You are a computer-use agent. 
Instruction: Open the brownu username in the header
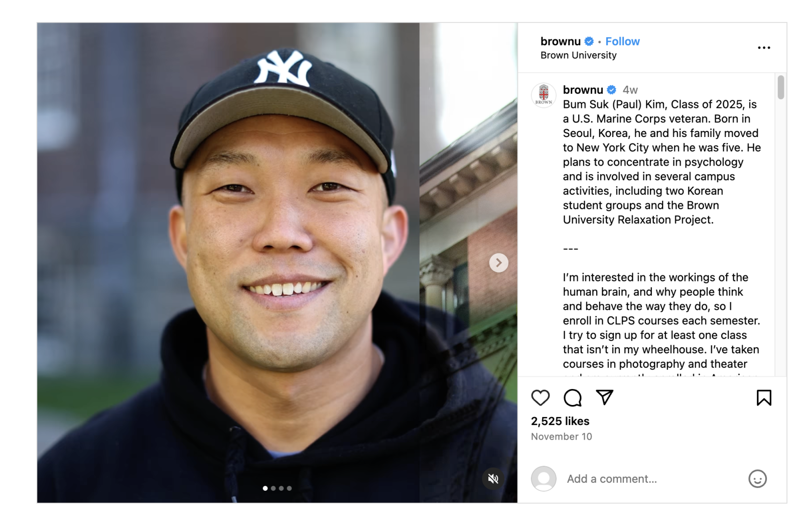point(560,41)
